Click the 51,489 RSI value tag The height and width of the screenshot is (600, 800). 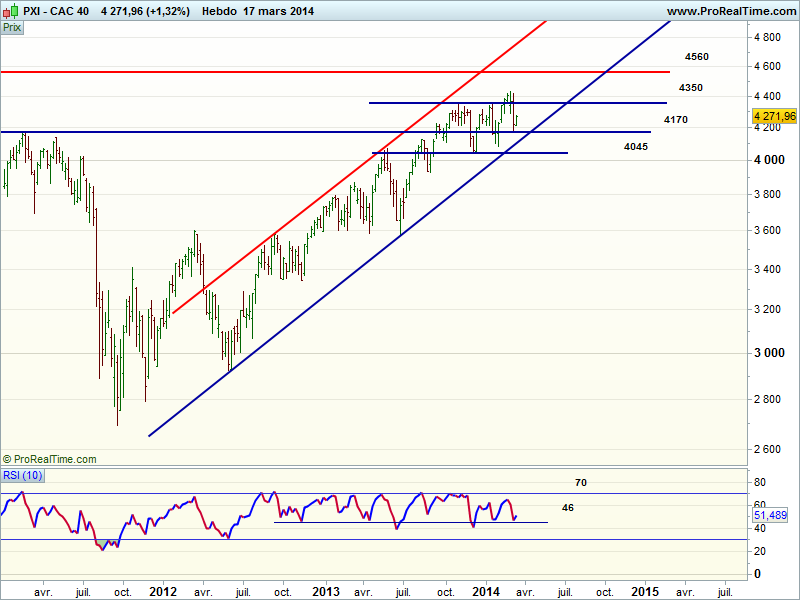pos(772,514)
